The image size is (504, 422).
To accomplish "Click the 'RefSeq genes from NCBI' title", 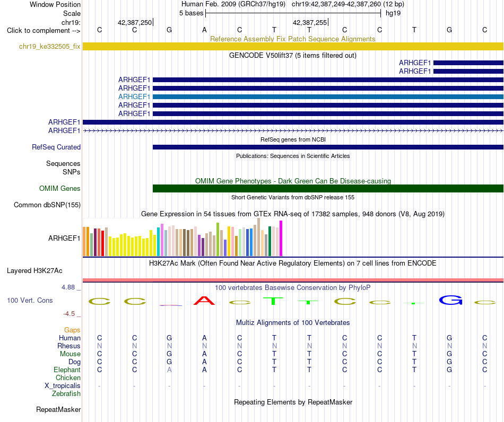I will click(293, 139).
